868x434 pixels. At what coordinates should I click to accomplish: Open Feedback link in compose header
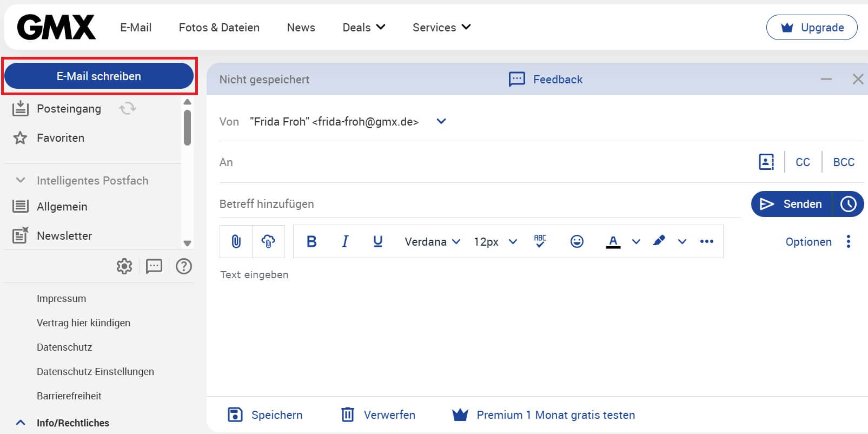pos(546,79)
